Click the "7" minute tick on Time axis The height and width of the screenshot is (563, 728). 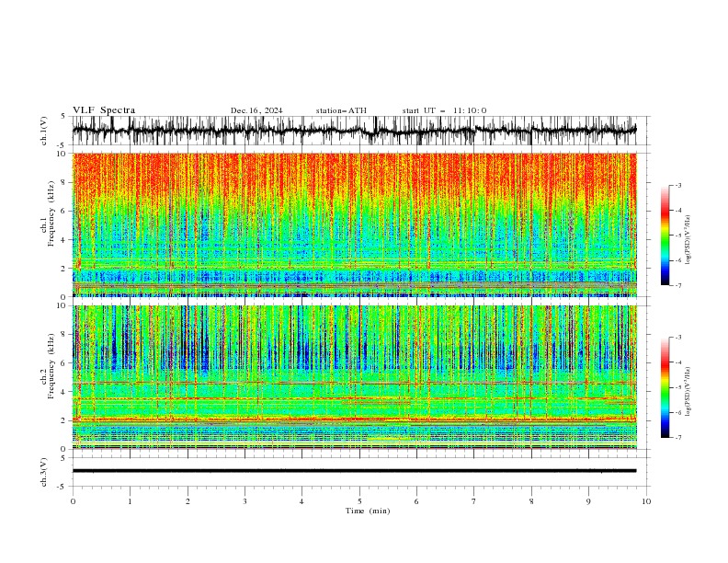474,501
